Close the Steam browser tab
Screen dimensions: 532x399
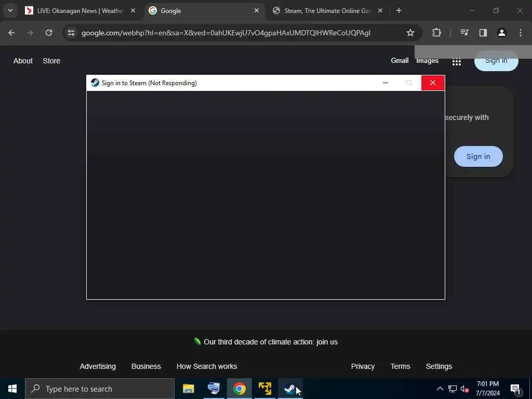[x=380, y=11]
